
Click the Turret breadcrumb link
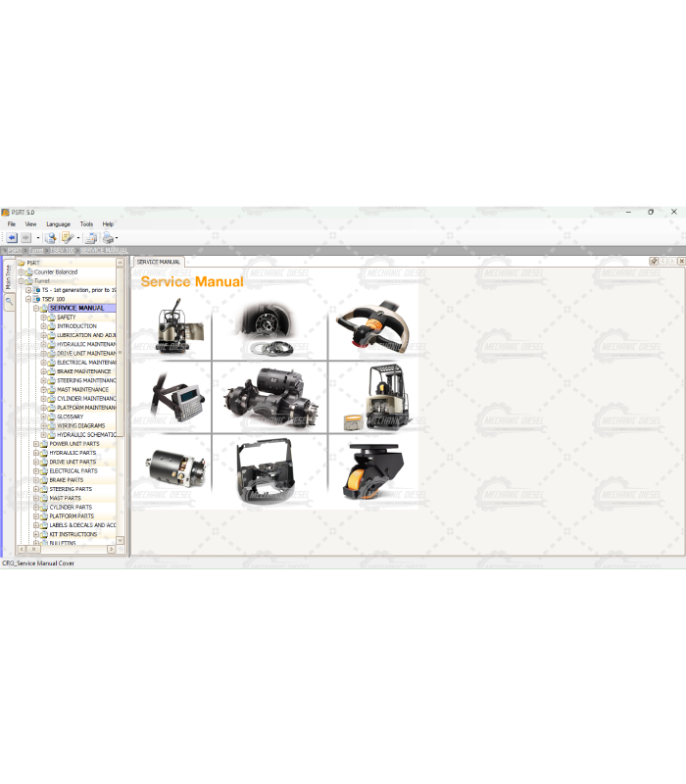[36, 251]
